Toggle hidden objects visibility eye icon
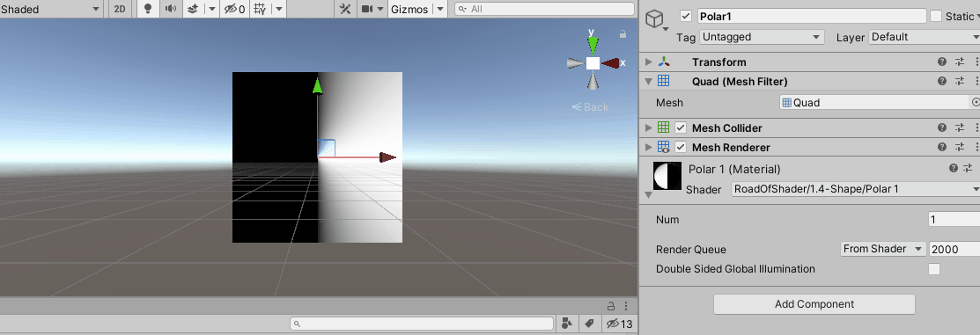 click(234, 9)
